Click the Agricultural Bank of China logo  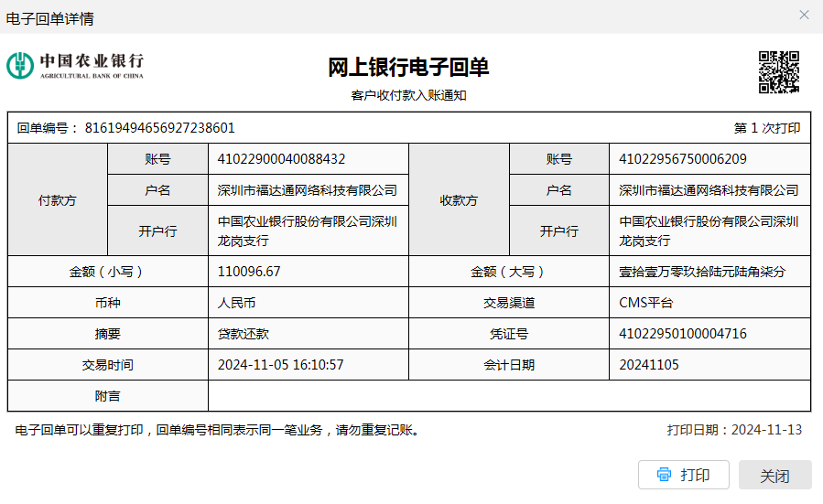(x=75, y=65)
